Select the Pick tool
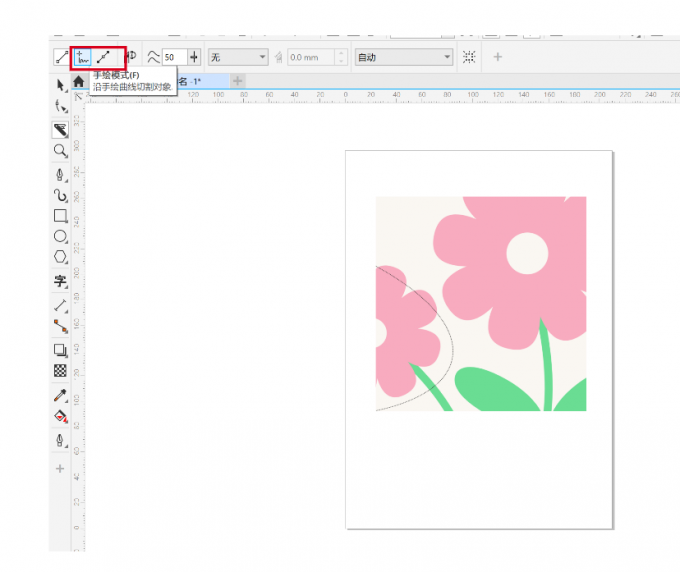This screenshot has height=572, width=680. coord(61,86)
